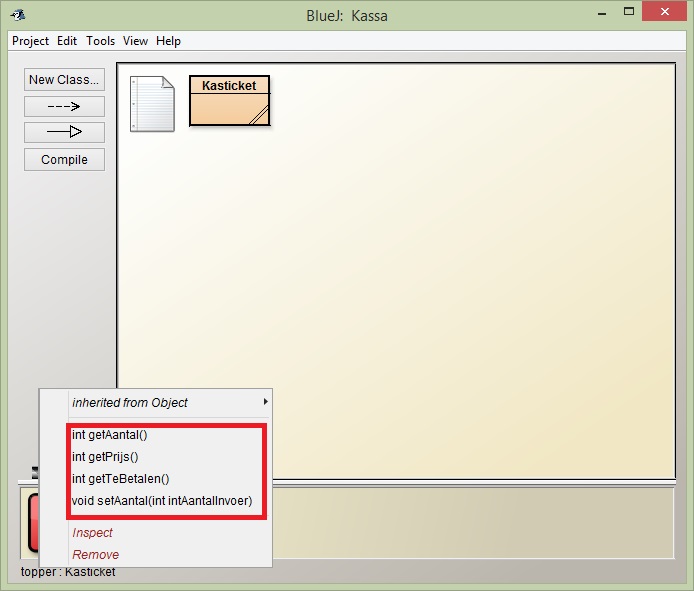Screen dimensions: 694x591
Task: Call int getAantal() method
Action: click(110, 435)
